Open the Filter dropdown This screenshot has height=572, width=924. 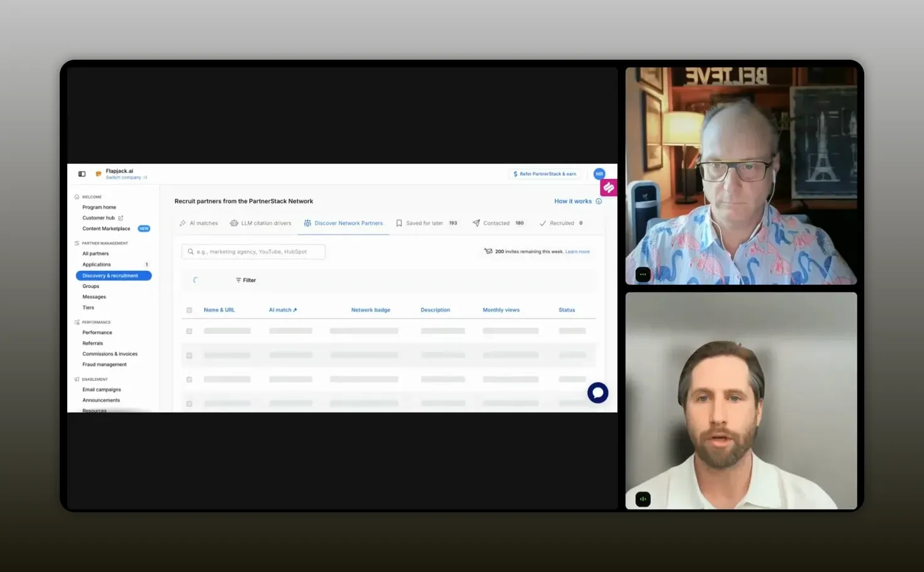(246, 280)
